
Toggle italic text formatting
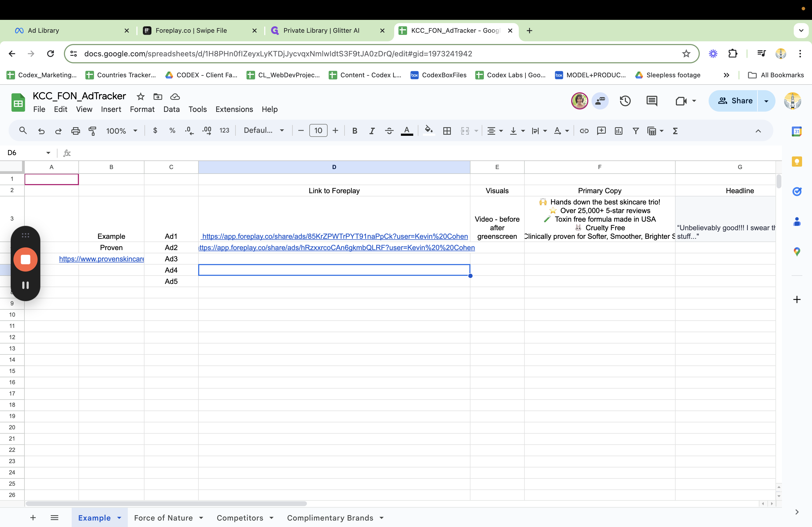[x=372, y=131]
